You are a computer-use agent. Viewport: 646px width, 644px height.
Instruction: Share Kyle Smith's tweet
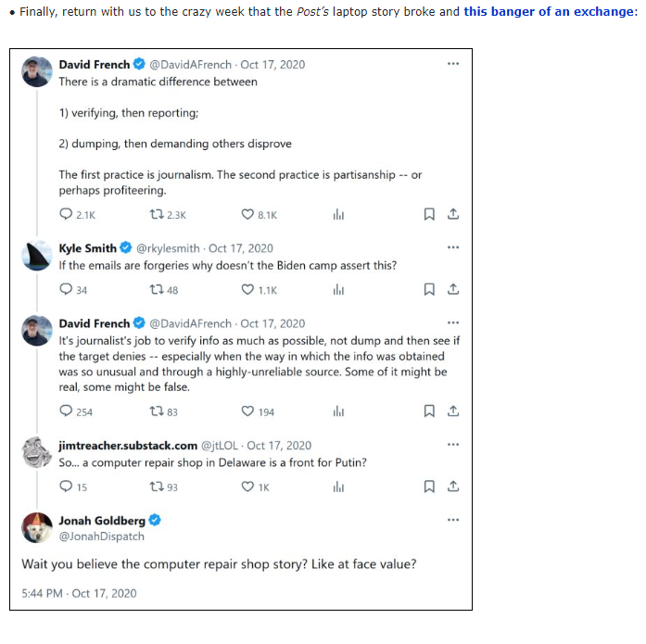click(x=452, y=290)
